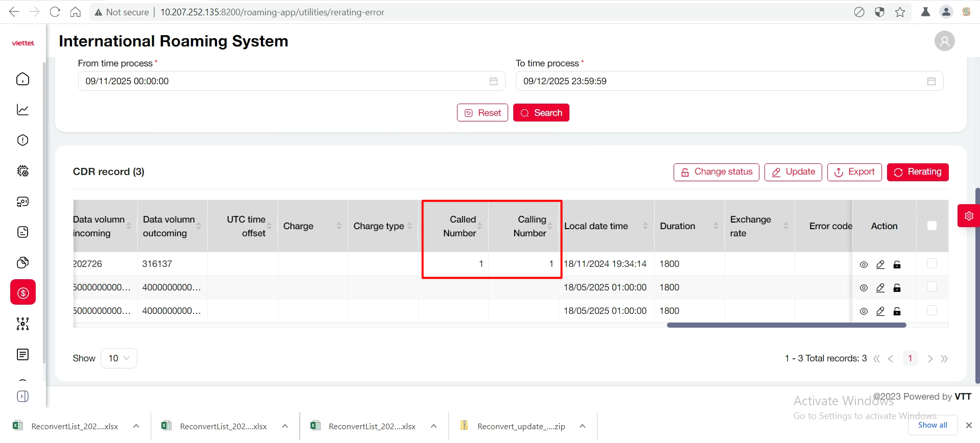Edit the second CDR record row
Viewport: 980px width, 443px height.
pos(880,288)
